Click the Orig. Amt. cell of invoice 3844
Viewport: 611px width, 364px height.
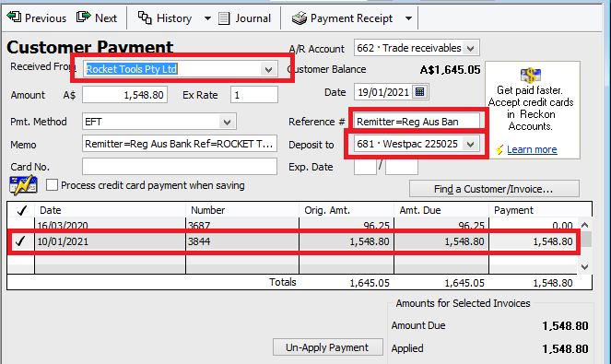(x=347, y=241)
